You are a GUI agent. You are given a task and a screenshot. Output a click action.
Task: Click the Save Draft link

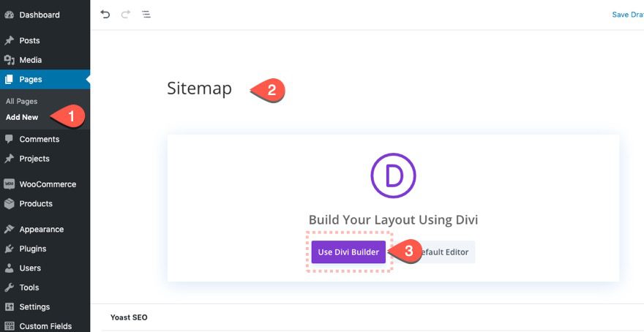(628, 15)
